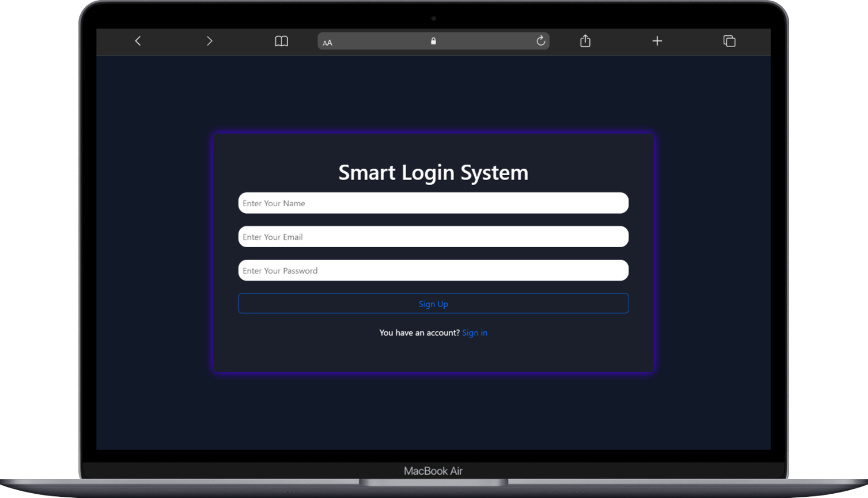Screen dimensions: 868x498
Task: Click the padlock security icon
Action: tap(433, 41)
